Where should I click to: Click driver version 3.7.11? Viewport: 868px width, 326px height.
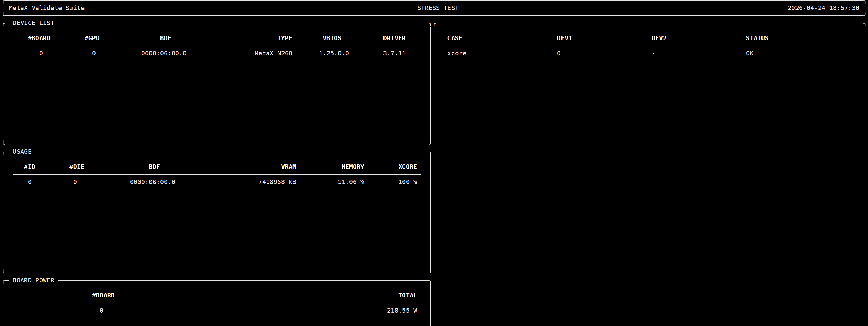(x=394, y=53)
